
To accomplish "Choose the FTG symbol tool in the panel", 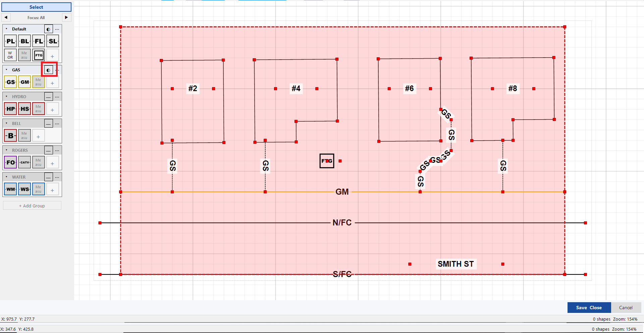I will (39, 55).
